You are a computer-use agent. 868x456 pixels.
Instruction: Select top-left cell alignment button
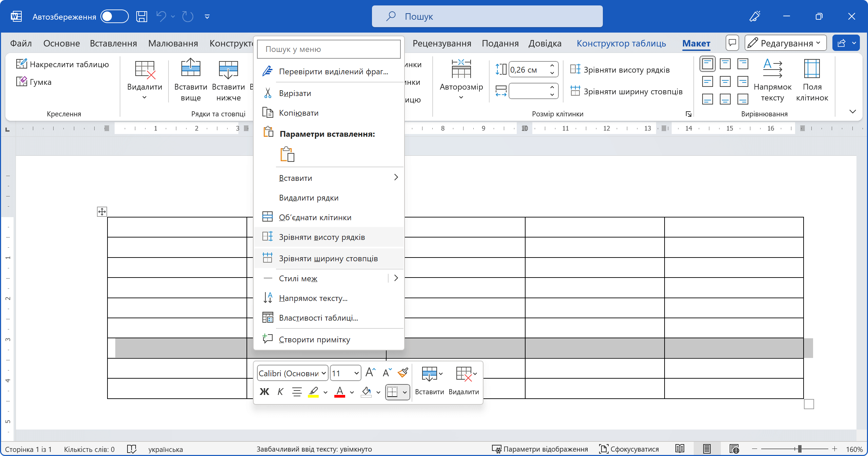[707, 64]
